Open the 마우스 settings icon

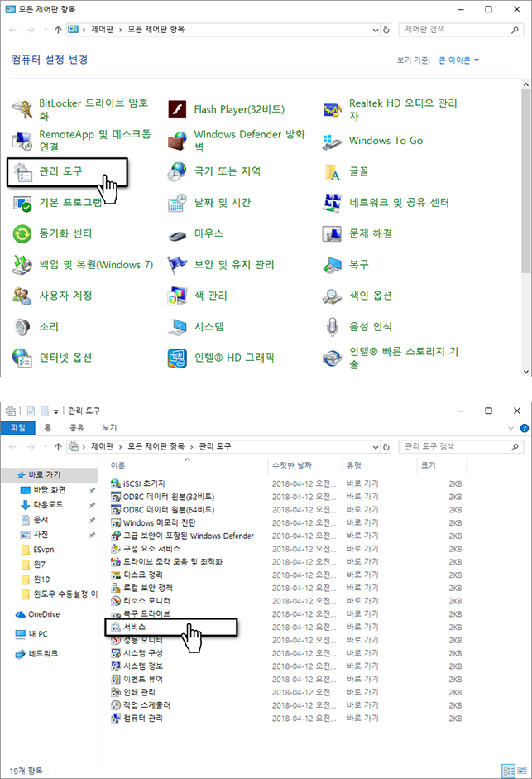(177, 233)
